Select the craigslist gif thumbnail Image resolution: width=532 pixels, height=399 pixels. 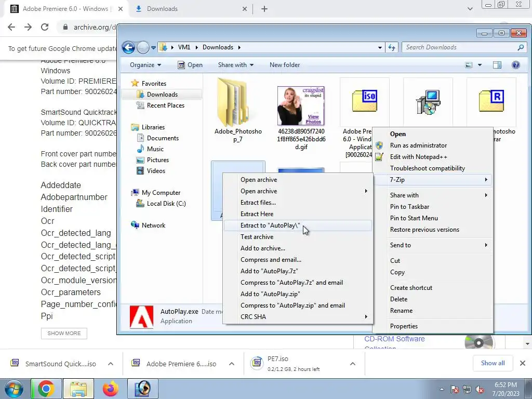tap(301, 106)
